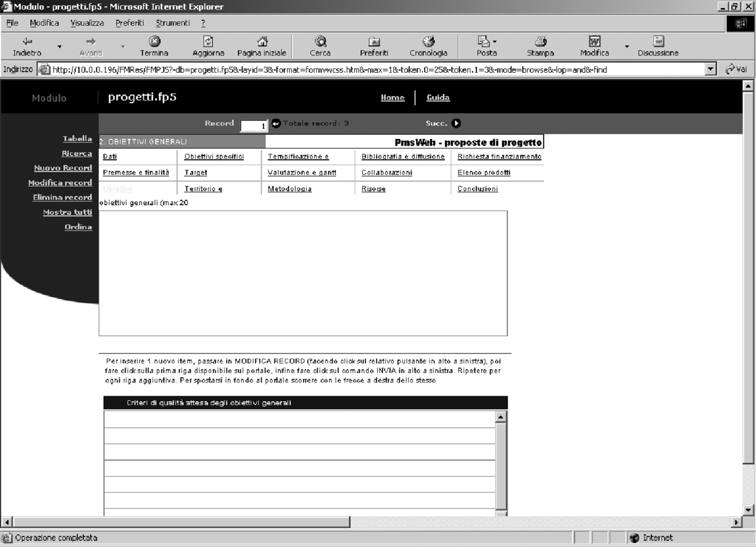Open the Modifica menu

click(x=44, y=23)
